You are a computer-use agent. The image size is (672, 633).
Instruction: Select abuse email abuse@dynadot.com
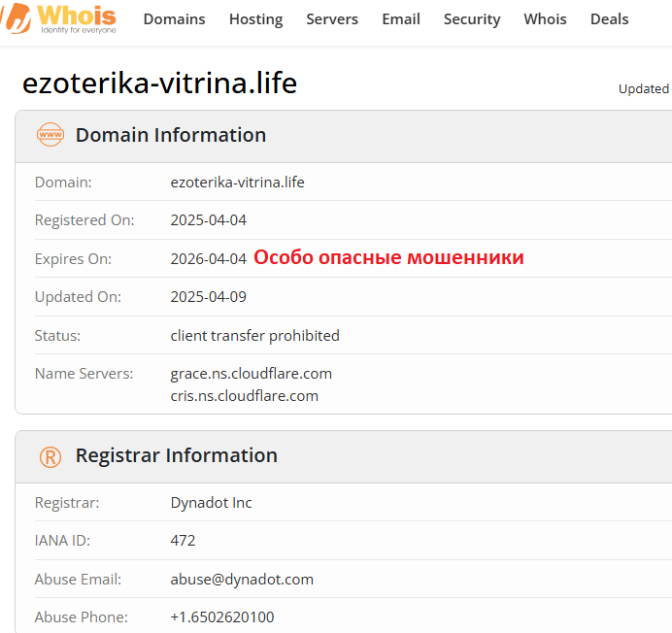(242, 580)
